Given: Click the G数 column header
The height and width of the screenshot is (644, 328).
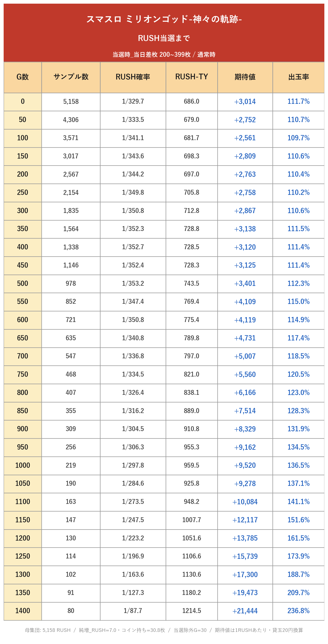Looking at the screenshot, I should (23, 77).
